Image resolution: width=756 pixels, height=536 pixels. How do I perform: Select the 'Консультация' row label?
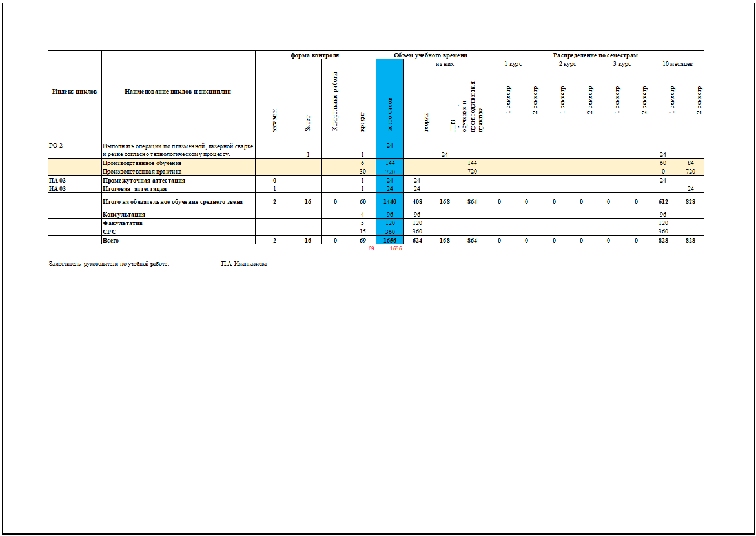[x=123, y=214]
